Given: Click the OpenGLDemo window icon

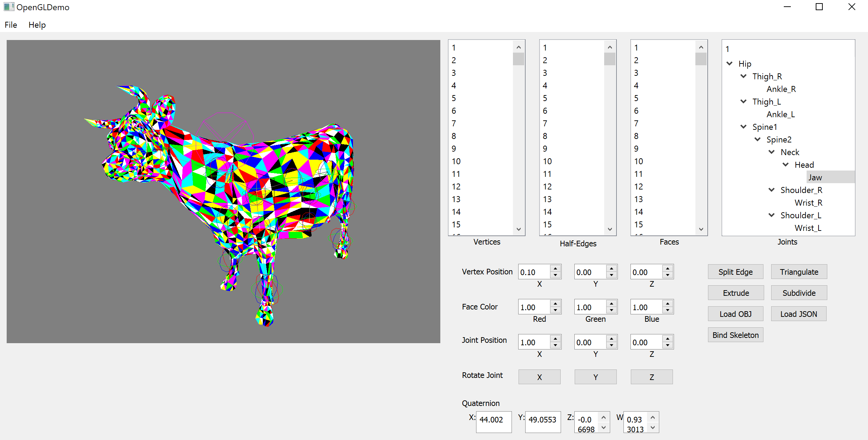Looking at the screenshot, I should pyautogui.click(x=8, y=7).
